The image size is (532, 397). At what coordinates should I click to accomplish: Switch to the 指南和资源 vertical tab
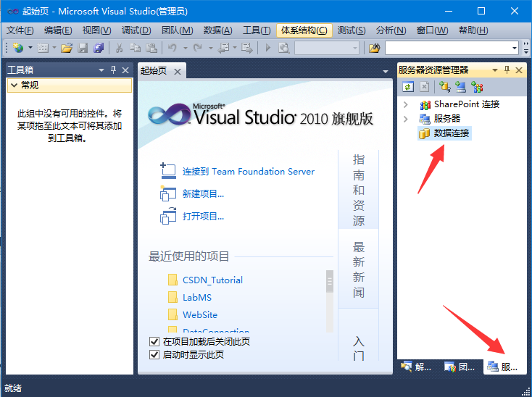pos(358,190)
